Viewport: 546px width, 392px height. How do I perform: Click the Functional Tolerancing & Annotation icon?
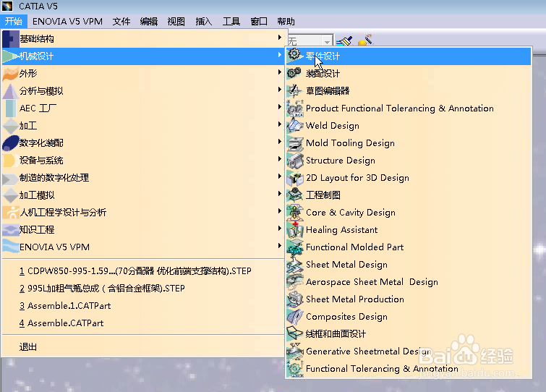tap(294, 368)
